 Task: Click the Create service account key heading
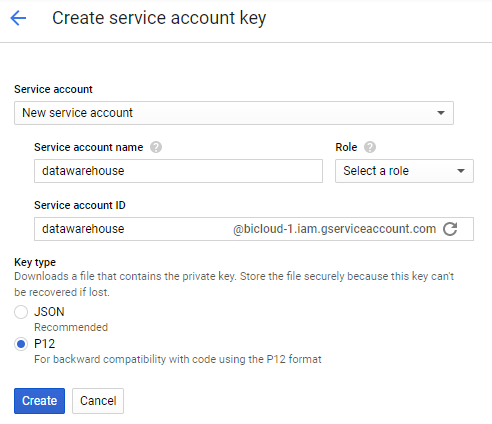[159, 18]
